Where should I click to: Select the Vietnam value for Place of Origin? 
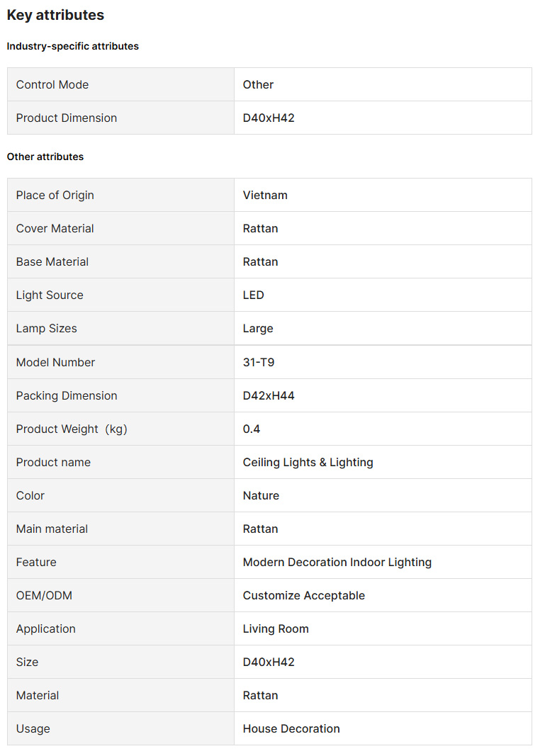point(265,195)
